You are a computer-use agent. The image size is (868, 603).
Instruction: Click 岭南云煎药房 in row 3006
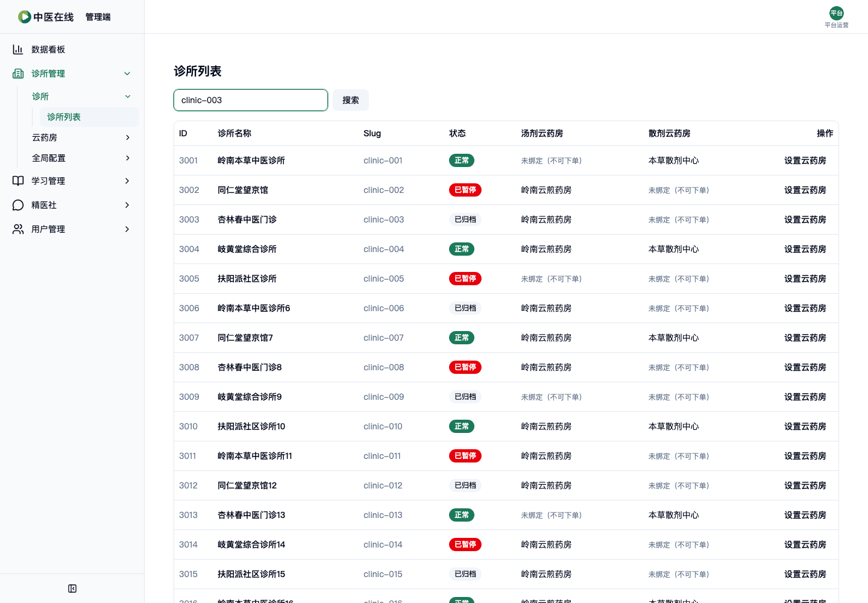(x=546, y=308)
